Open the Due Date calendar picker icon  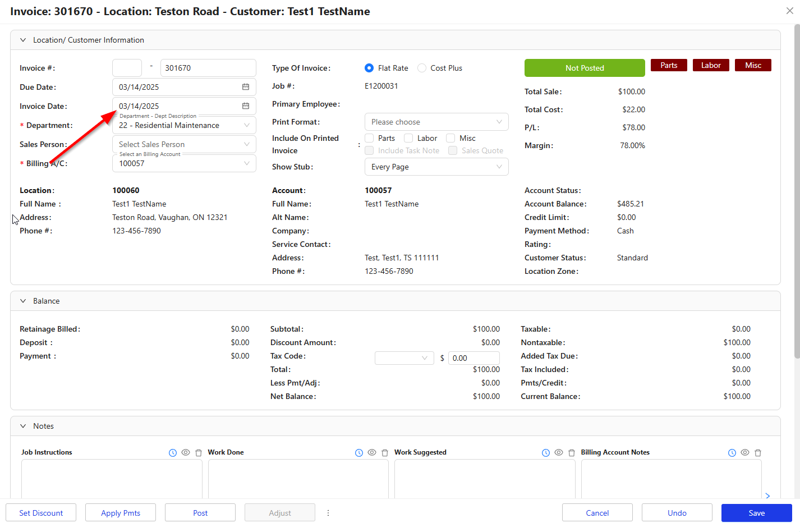pos(246,87)
